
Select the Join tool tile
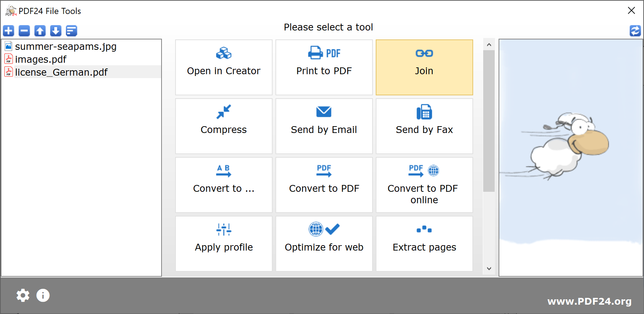pyautogui.click(x=424, y=67)
